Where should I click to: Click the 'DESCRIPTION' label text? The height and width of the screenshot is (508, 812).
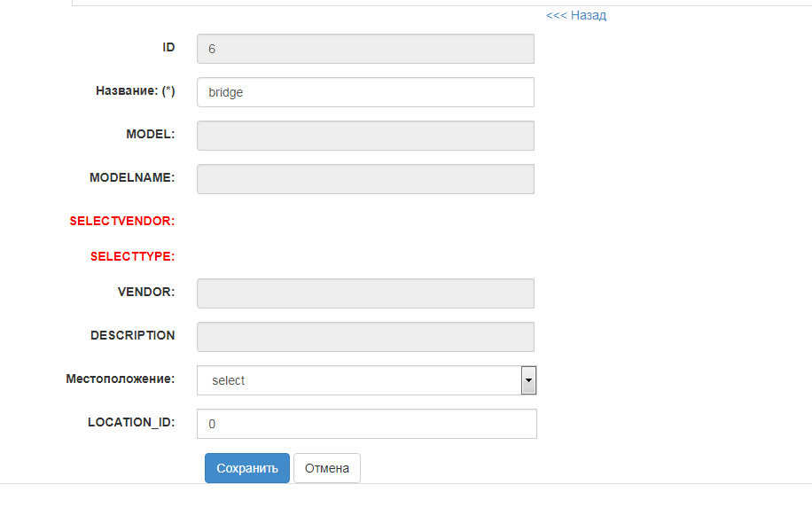click(132, 335)
